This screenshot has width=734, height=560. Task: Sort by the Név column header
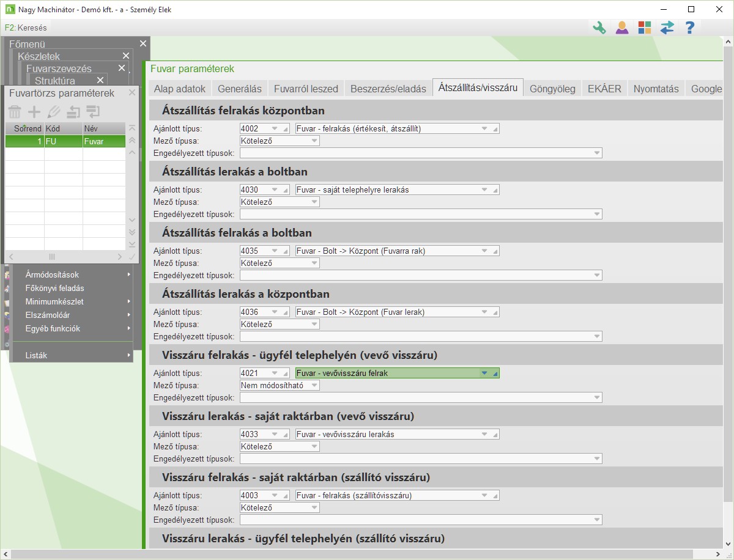tap(104, 128)
